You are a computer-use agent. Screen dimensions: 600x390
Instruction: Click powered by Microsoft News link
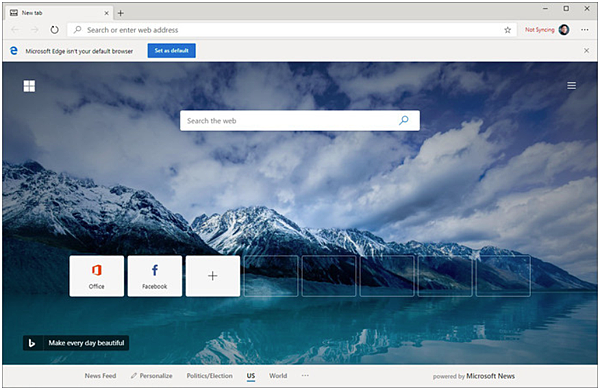pyautogui.click(x=474, y=376)
